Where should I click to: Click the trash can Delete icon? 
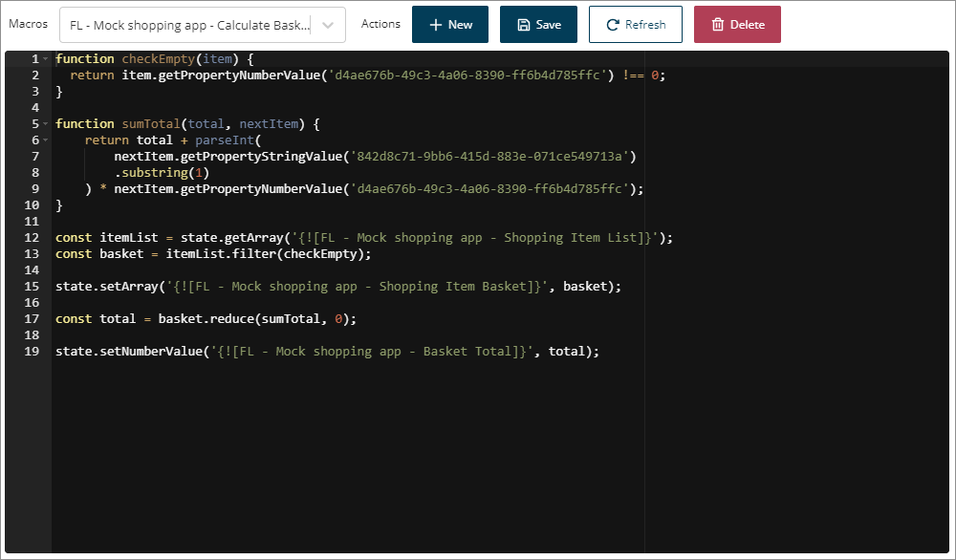pyautogui.click(x=717, y=25)
